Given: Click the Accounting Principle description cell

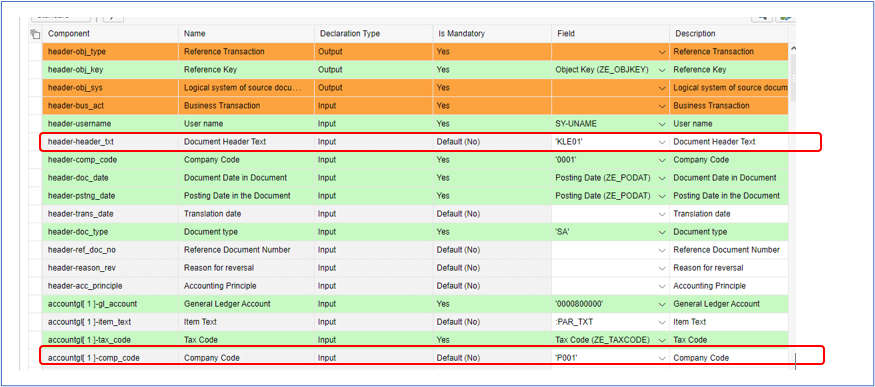Looking at the screenshot, I should click(x=729, y=286).
